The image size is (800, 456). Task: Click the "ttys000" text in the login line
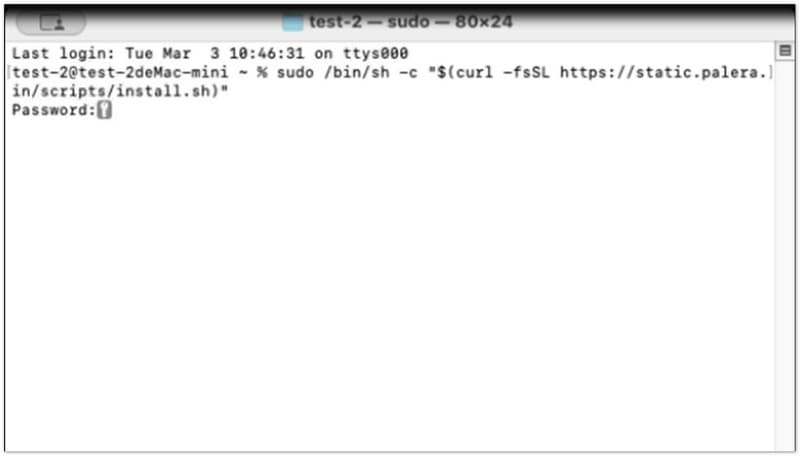[375, 53]
